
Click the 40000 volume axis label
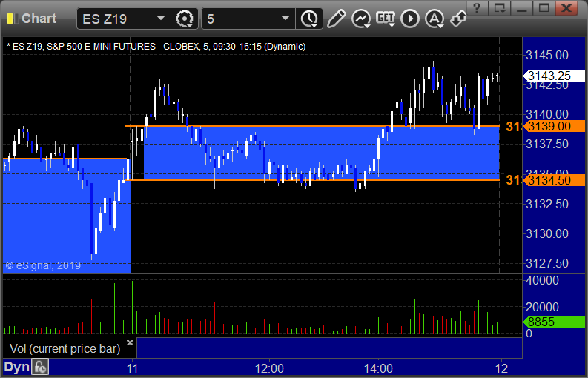coord(542,280)
